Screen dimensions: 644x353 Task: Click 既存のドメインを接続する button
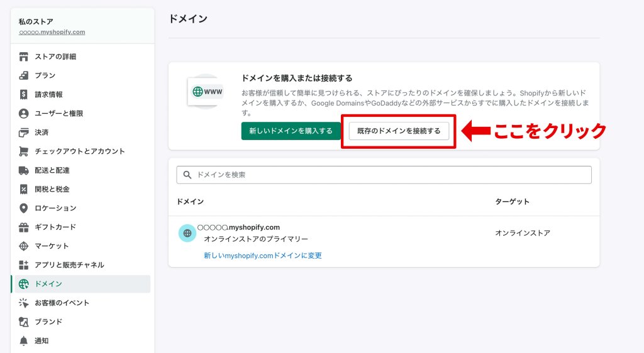coord(399,131)
